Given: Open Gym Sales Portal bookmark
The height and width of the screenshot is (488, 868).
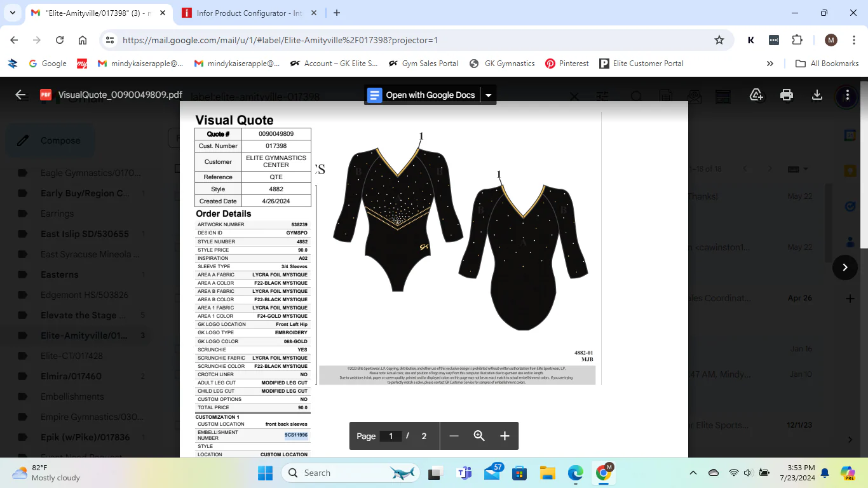Looking at the screenshot, I should click(x=423, y=64).
